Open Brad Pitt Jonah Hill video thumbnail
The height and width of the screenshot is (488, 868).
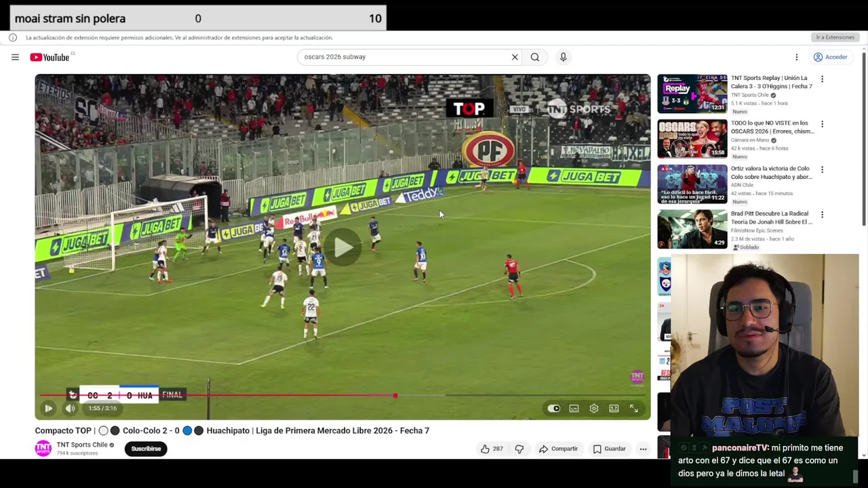point(692,229)
